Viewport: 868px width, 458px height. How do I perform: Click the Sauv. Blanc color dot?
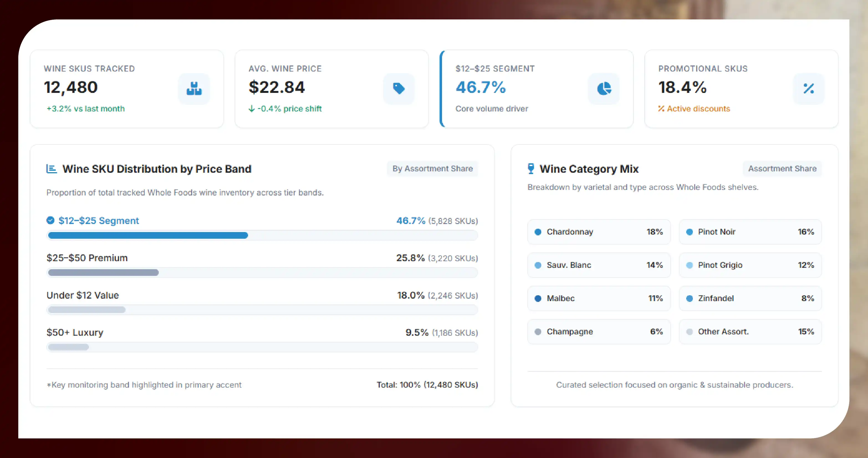tap(538, 265)
